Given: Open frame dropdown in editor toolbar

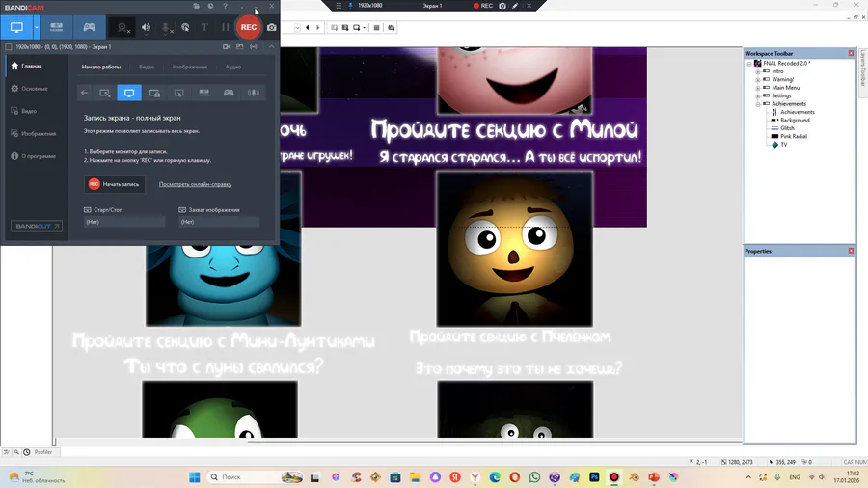Looking at the screenshot, I should (297, 27).
